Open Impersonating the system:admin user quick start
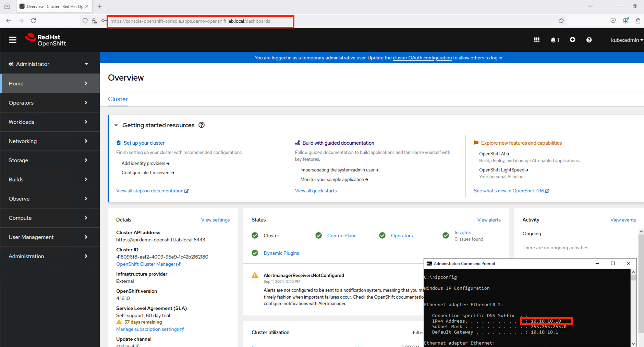This screenshot has width=644, height=347. pos(339,170)
